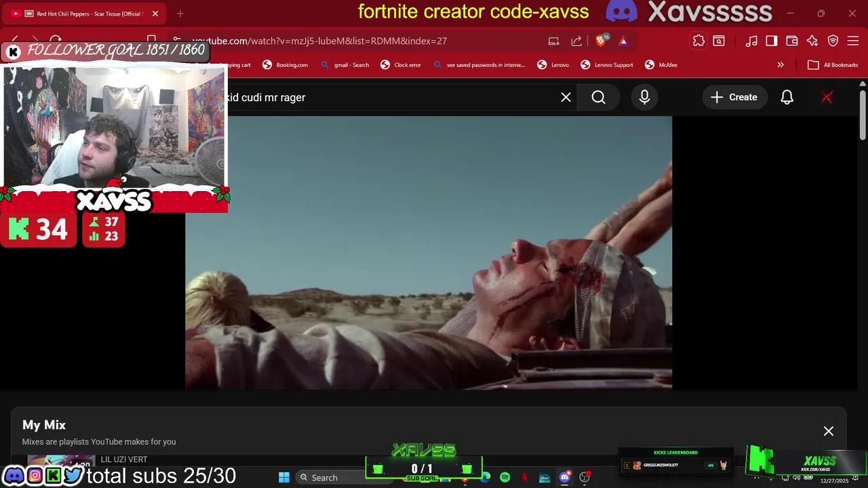Open Discord from the taskbar
The width and height of the screenshot is (868, 488).
565,478
